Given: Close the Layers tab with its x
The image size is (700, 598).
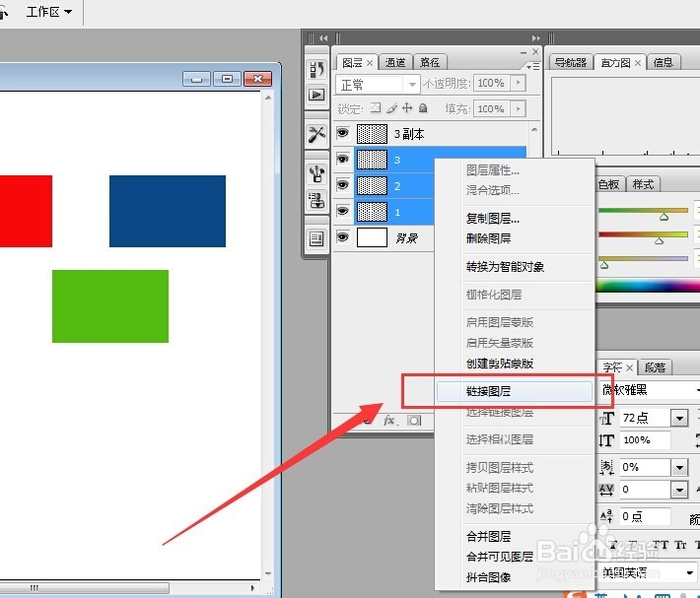Looking at the screenshot, I should pyautogui.click(x=370, y=63).
